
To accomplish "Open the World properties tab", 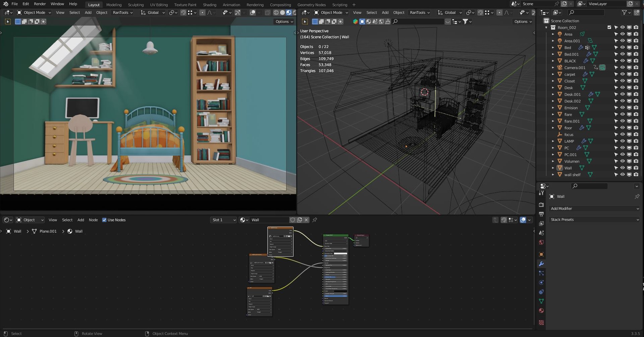I will (x=541, y=242).
